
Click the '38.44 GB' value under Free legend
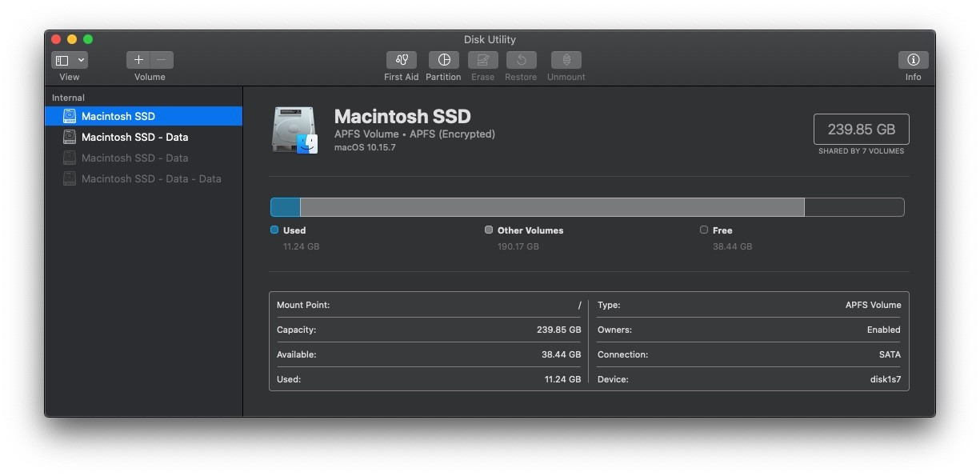pyautogui.click(x=732, y=246)
